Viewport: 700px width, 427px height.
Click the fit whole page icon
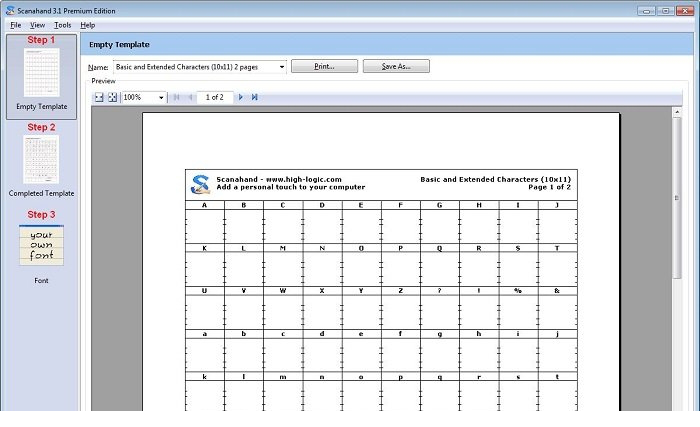[113, 97]
